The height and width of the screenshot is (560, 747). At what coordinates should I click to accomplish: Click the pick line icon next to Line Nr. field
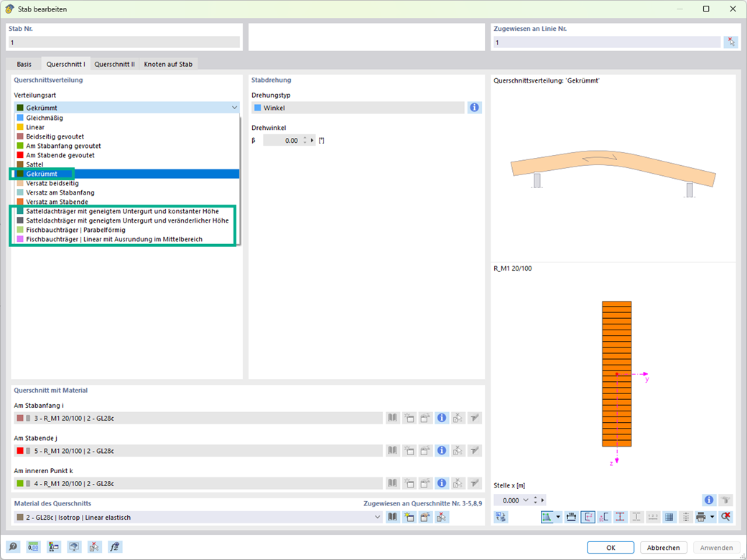pyautogui.click(x=730, y=42)
